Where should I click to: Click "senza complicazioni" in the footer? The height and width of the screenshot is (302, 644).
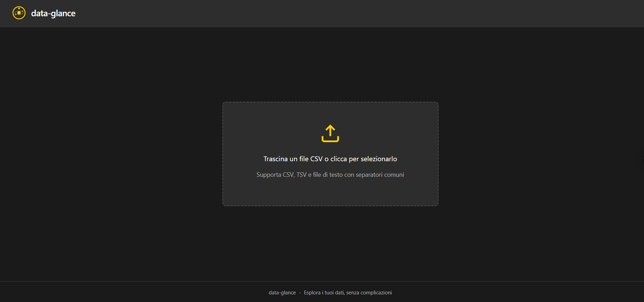(x=369, y=293)
